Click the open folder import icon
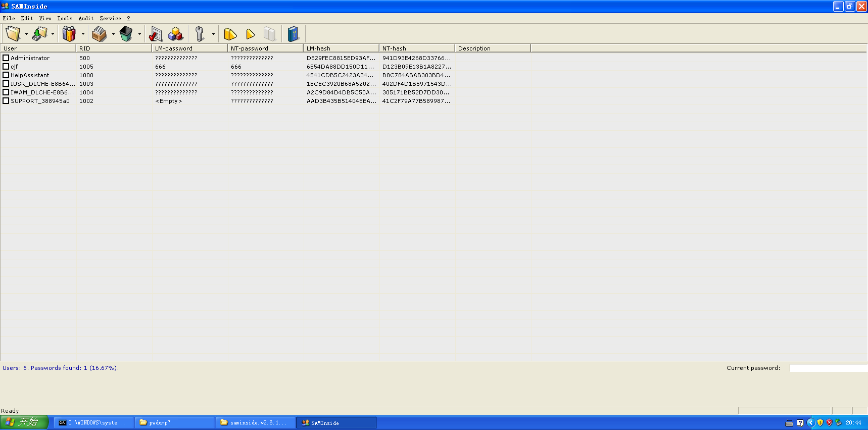The image size is (868, 430). (13, 34)
